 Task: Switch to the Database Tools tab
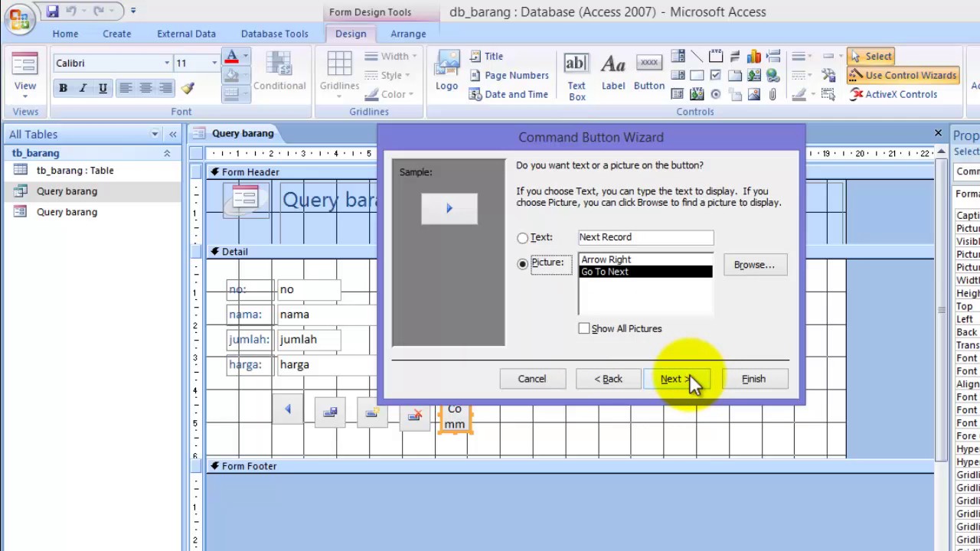[x=274, y=34]
